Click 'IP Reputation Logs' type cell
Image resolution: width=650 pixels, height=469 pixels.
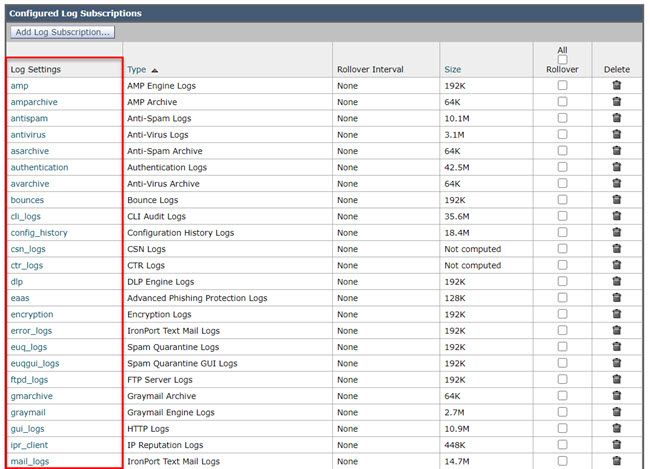[165, 445]
